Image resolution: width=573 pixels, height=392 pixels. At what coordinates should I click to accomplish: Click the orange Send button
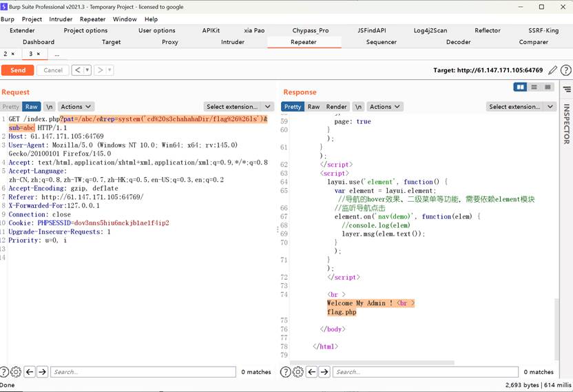click(x=17, y=70)
